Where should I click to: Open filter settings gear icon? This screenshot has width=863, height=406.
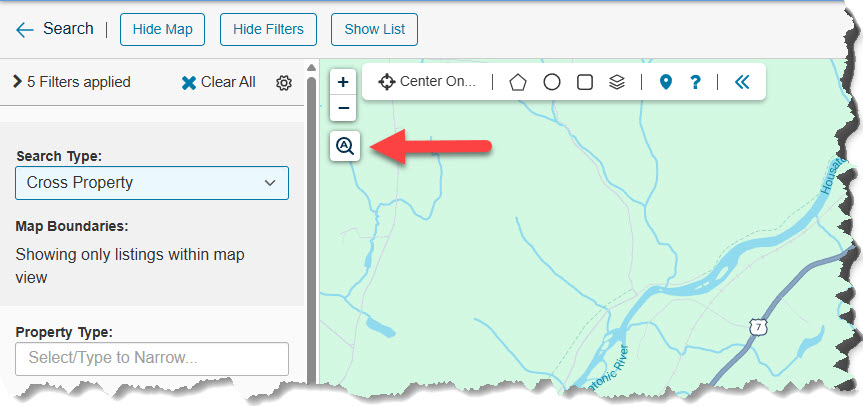pos(283,83)
